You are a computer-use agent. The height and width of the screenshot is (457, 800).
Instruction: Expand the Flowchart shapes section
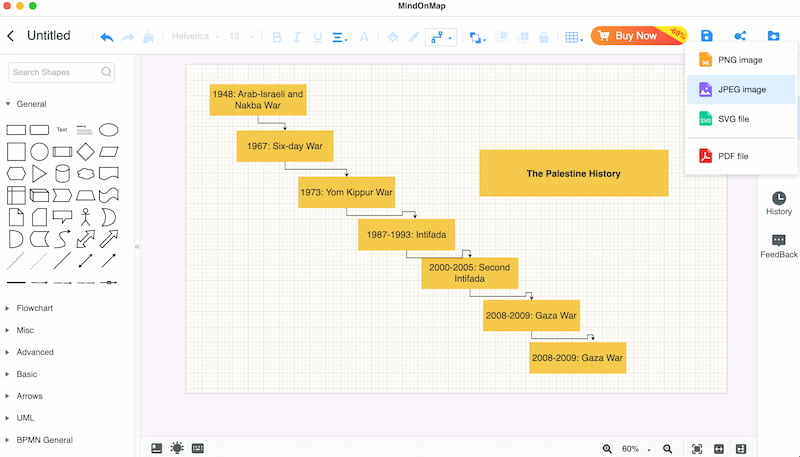[29, 308]
